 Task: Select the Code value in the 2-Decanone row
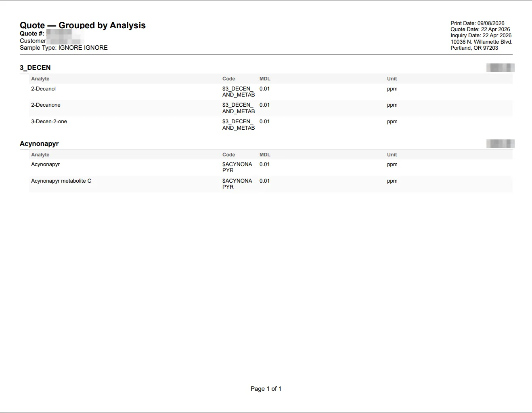[239, 108]
